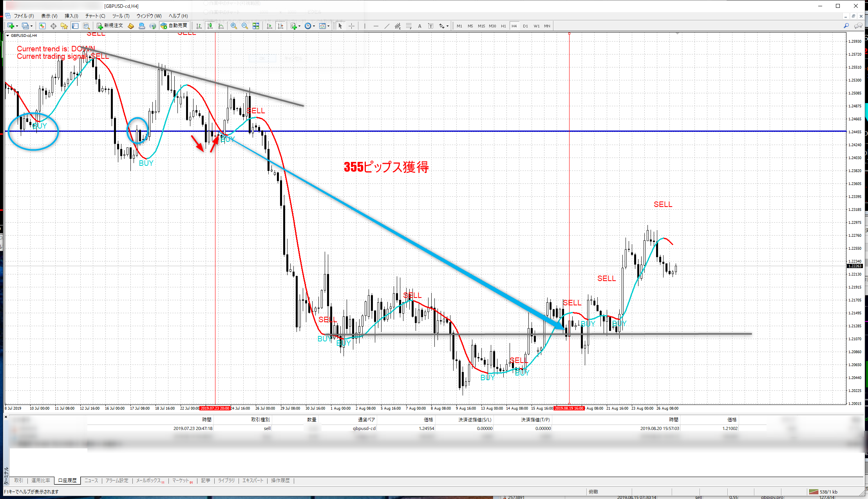868x499 pixels.
Task: Switch timeframe to D1
Action: pyautogui.click(x=525, y=26)
